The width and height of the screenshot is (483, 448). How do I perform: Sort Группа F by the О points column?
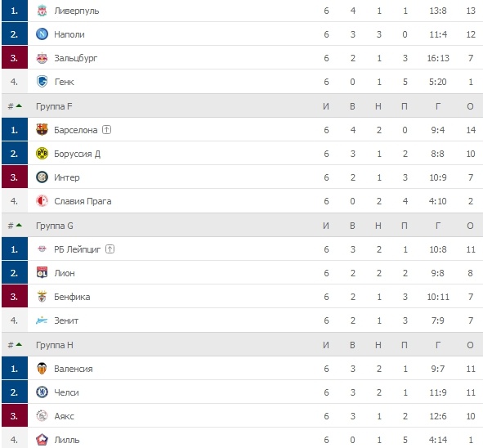[x=470, y=106]
